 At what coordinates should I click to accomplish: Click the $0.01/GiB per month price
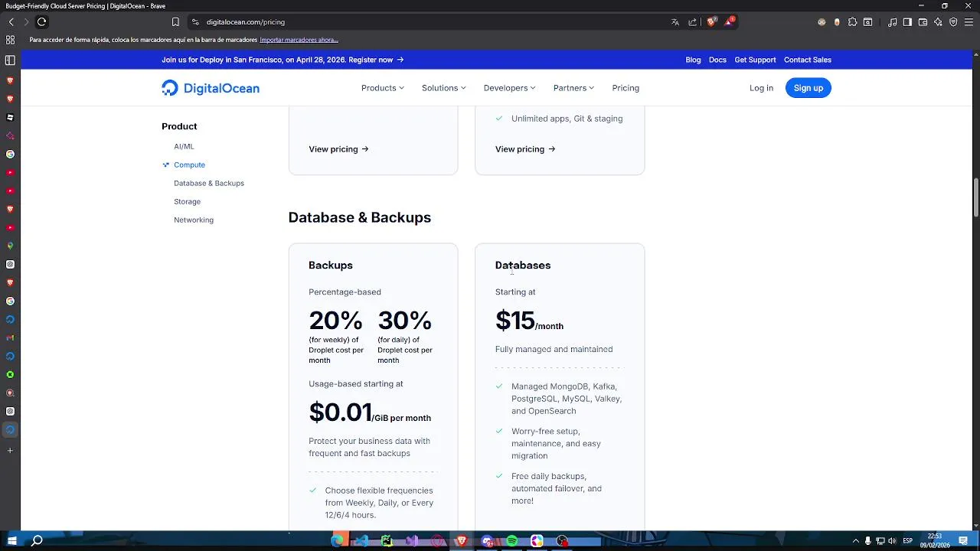(x=370, y=412)
